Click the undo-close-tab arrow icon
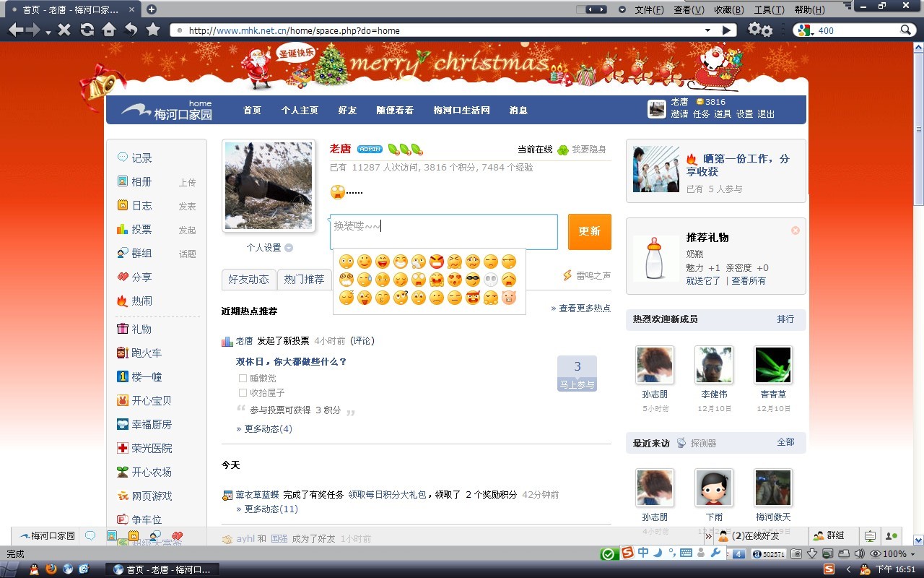The width and height of the screenshot is (924, 578). (131, 30)
